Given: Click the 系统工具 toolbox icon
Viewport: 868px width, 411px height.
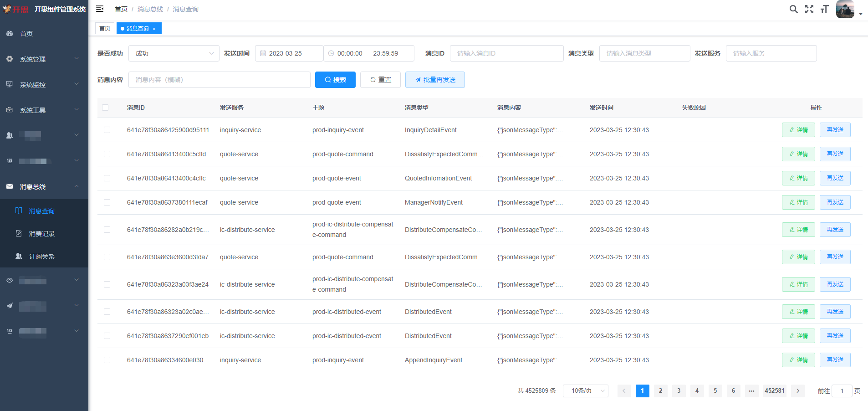Looking at the screenshot, I should tap(10, 110).
